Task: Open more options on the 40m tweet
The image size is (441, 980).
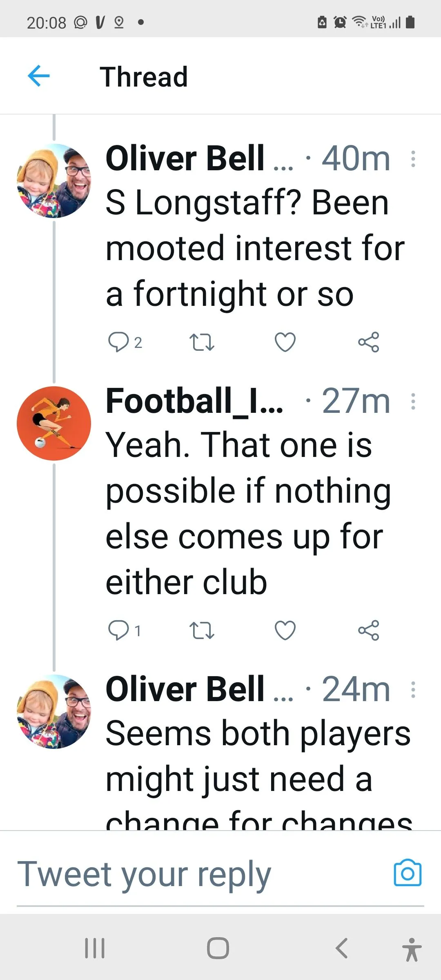Action: (413, 159)
